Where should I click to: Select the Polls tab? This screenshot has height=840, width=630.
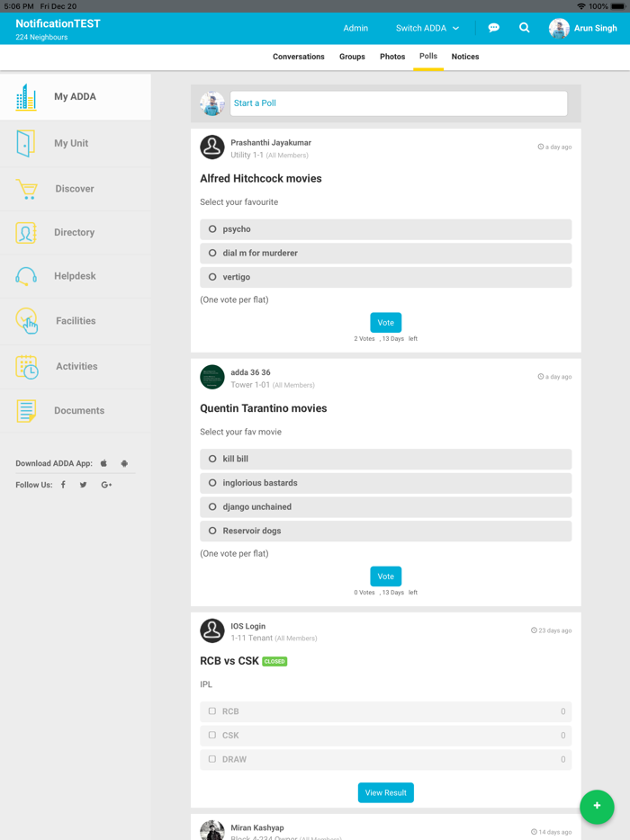428,57
